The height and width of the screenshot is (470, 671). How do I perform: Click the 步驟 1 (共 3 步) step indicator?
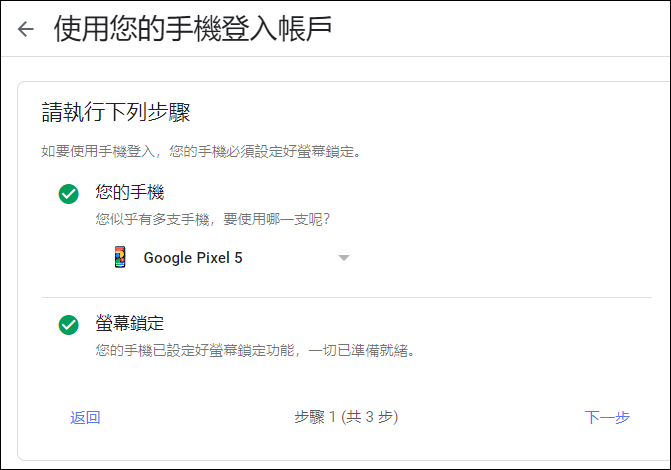(346, 417)
